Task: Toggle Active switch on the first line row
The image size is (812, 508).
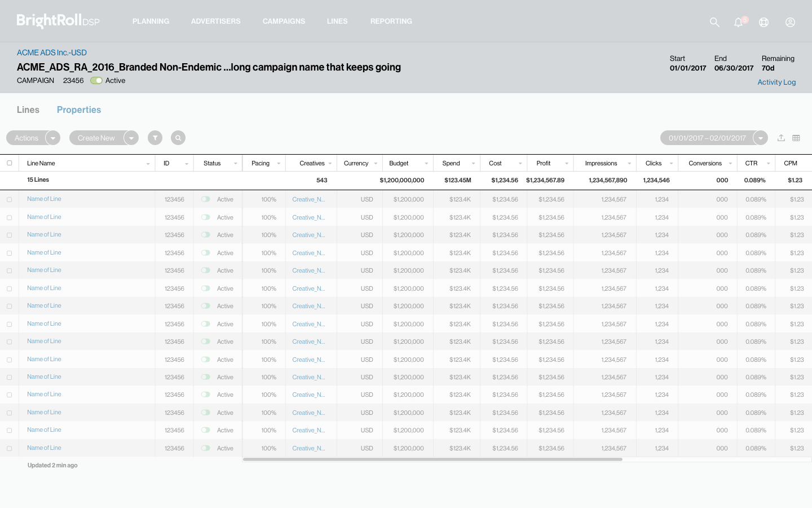Action: (x=205, y=199)
